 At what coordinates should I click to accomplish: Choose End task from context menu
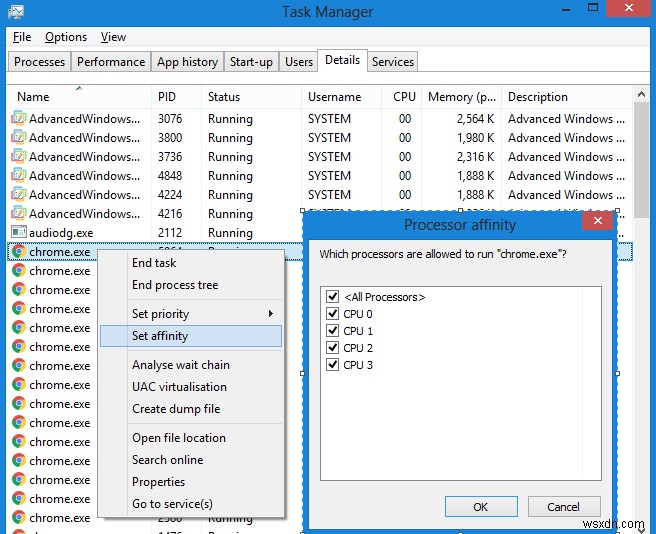191,263
